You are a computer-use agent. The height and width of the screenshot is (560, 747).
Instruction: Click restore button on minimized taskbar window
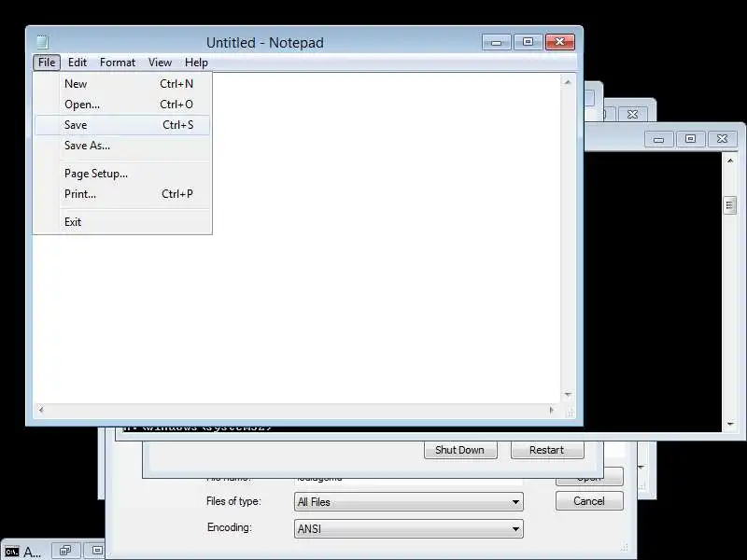coord(65,551)
